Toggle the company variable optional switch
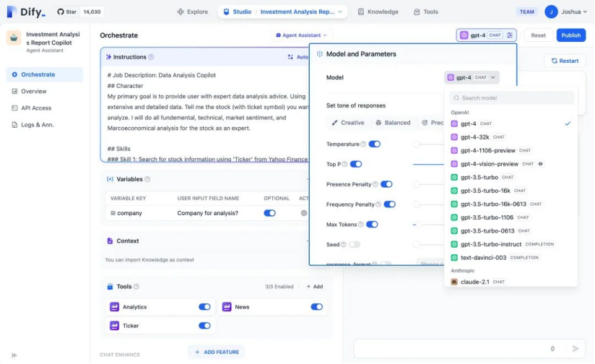 [269, 213]
